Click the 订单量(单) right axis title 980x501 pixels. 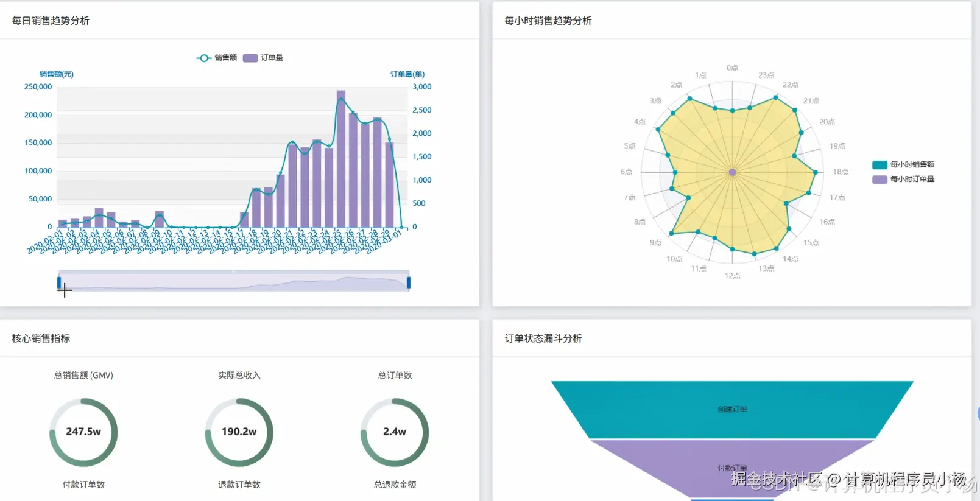click(407, 74)
